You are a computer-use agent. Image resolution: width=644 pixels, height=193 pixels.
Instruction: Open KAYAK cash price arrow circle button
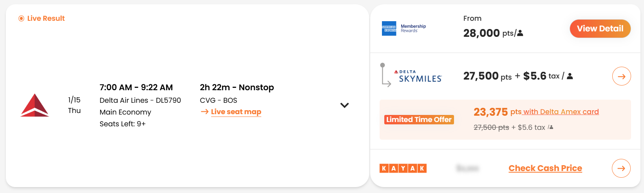pyautogui.click(x=621, y=168)
